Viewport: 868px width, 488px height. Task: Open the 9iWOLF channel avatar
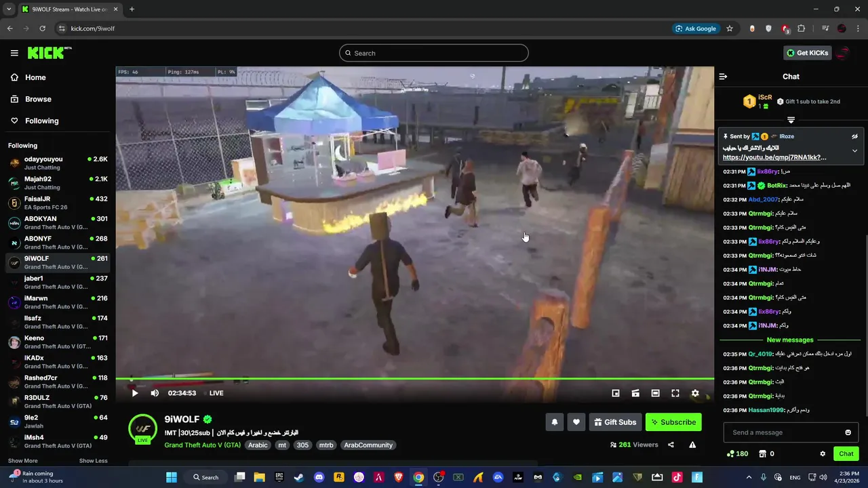click(143, 429)
